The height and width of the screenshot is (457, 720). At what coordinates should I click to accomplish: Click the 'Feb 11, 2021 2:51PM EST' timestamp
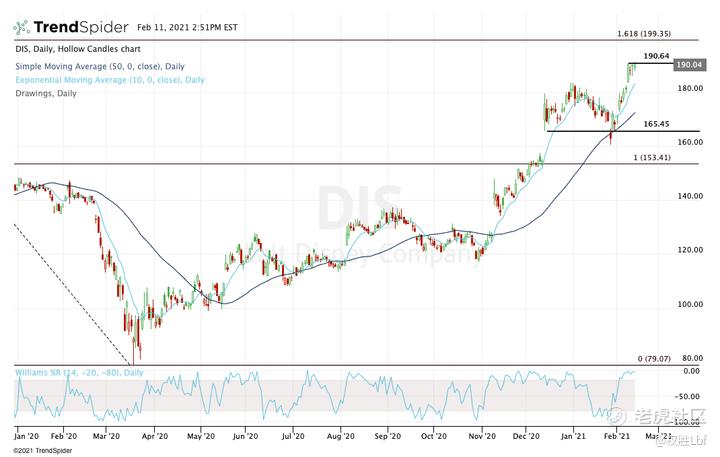click(187, 28)
